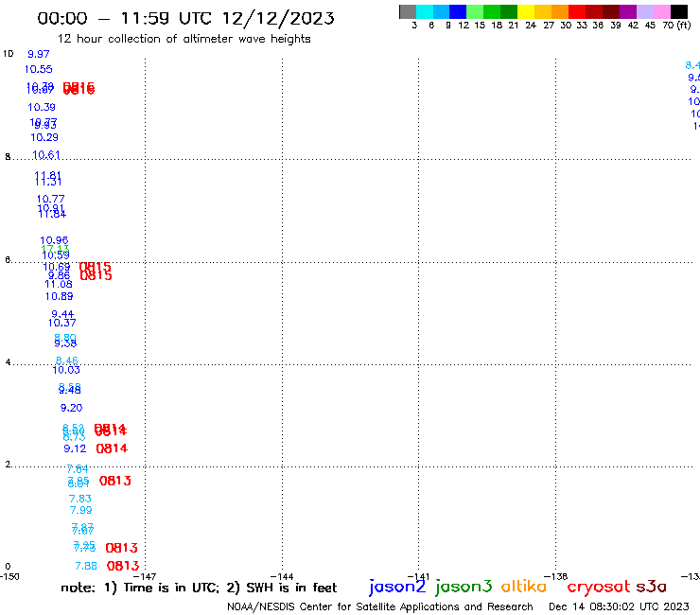Click the green wave height value 17.13
The height and width of the screenshot is (615, 700).
click(x=55, y=249)
